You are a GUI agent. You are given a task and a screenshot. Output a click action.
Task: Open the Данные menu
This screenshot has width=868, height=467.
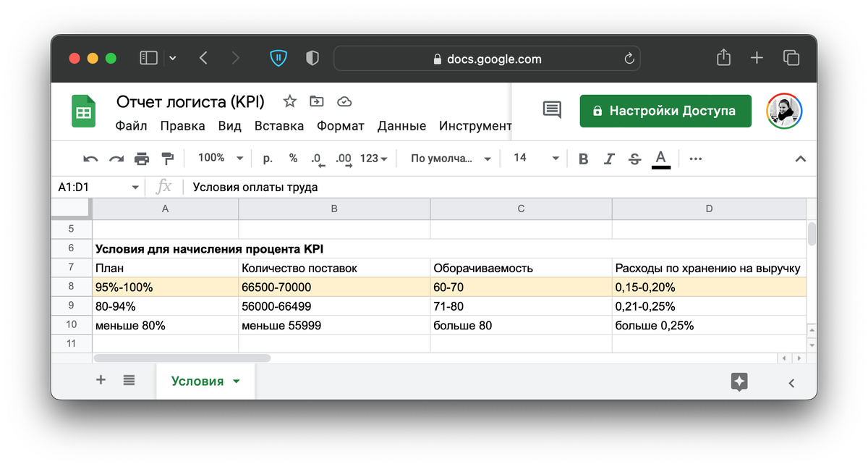click(401, 125)
